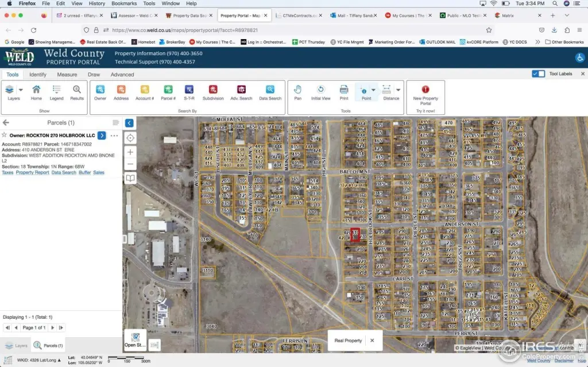Viewport: 588px width, 367px height.
Task: Open the Bookmarks menu in Firefox
Action: tap(124, 3)
